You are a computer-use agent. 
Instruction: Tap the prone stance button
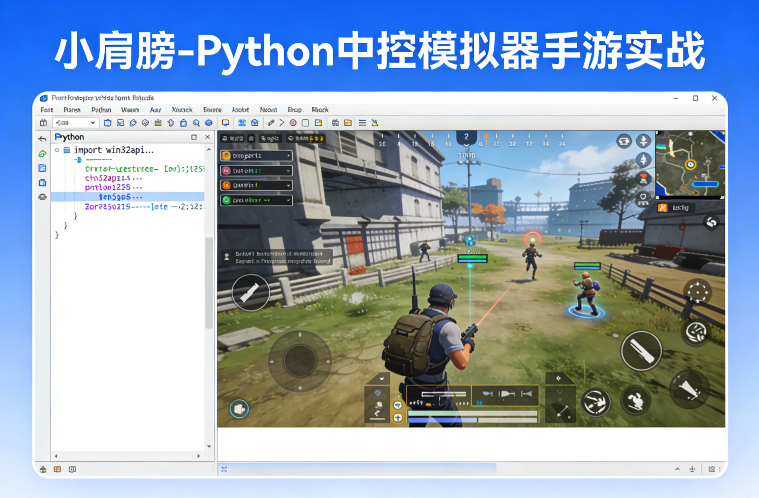596,402
